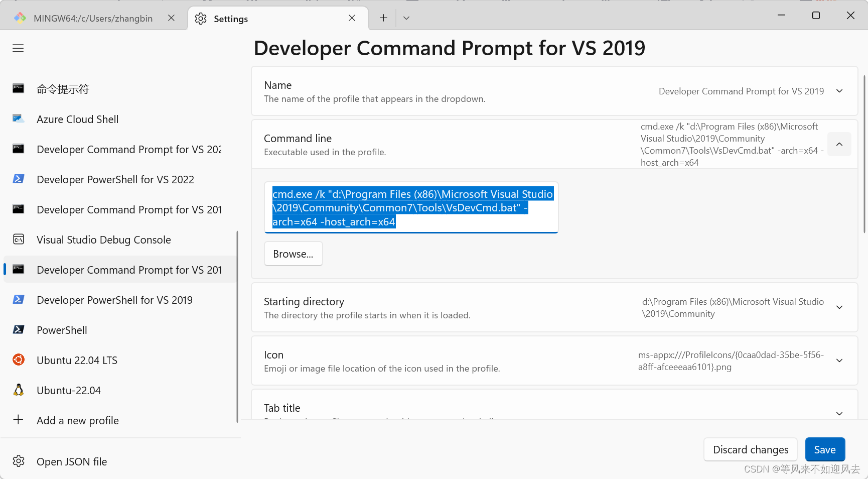The width and height of the screenshot is (868, 479).
Task: Click the Ubuntu 22.04 LTS orange icon
Action: pos(19,360)
